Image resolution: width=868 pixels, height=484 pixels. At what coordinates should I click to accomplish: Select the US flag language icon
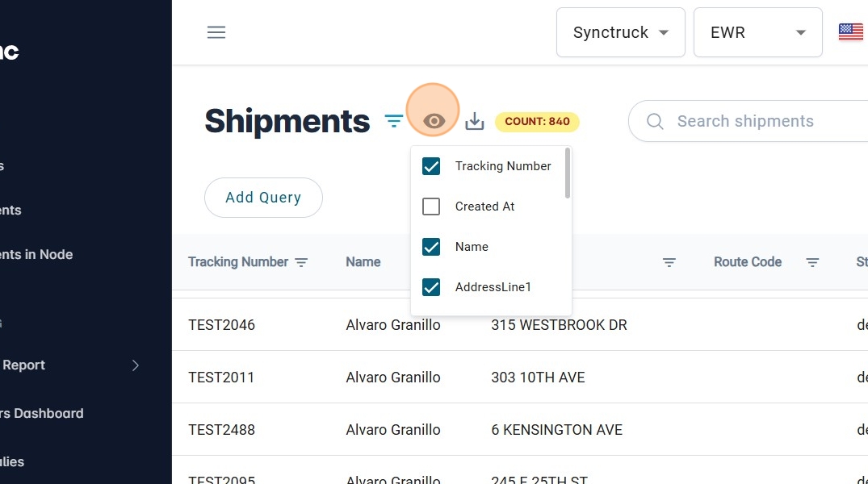click(x=850, y=32)
